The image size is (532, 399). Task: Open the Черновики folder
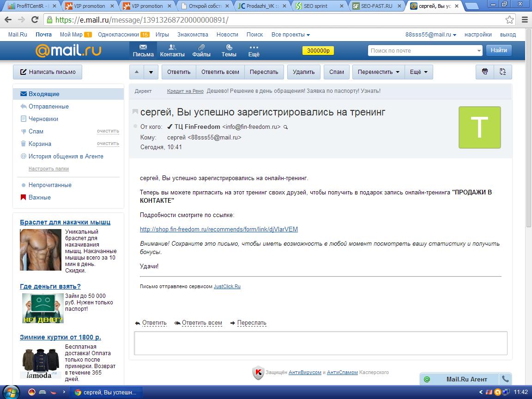point(43,119)
